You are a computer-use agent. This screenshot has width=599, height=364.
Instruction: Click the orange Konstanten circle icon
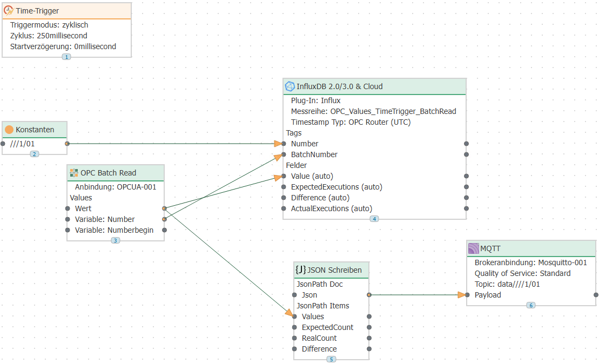(x=9, y=130)
